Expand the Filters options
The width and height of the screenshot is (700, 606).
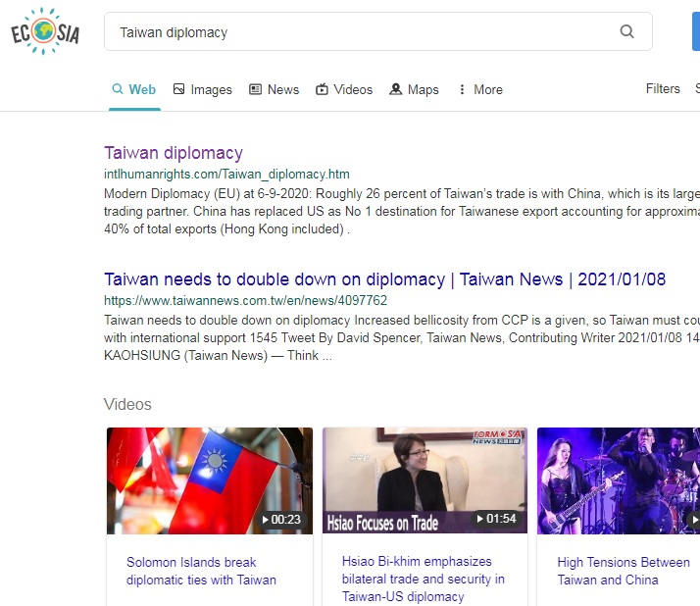663,89
